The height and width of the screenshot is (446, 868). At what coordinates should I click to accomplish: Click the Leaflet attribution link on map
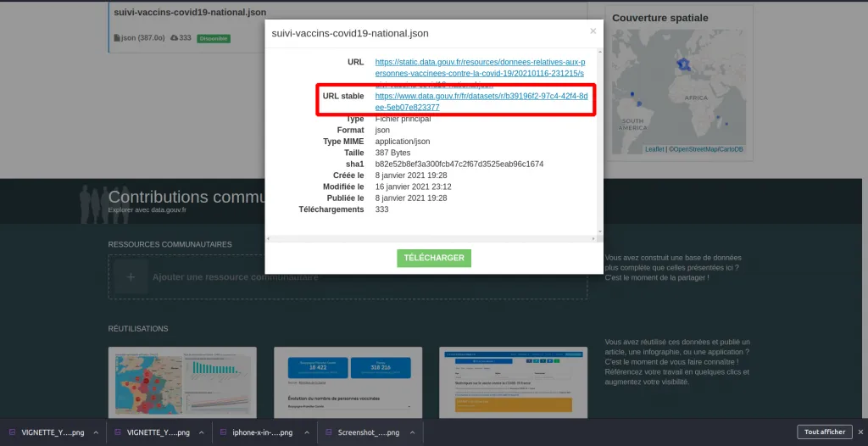pyautogui.click(x=654, y=149)
